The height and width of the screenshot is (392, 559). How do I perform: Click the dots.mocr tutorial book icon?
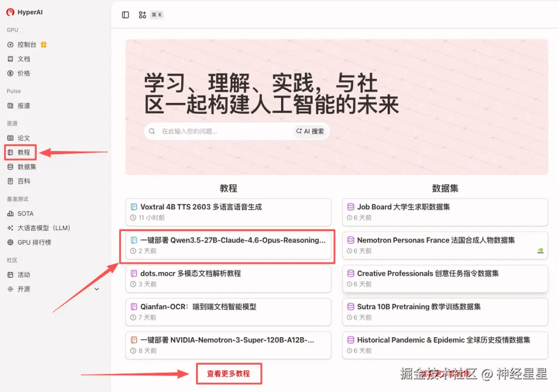click(134, 274)
